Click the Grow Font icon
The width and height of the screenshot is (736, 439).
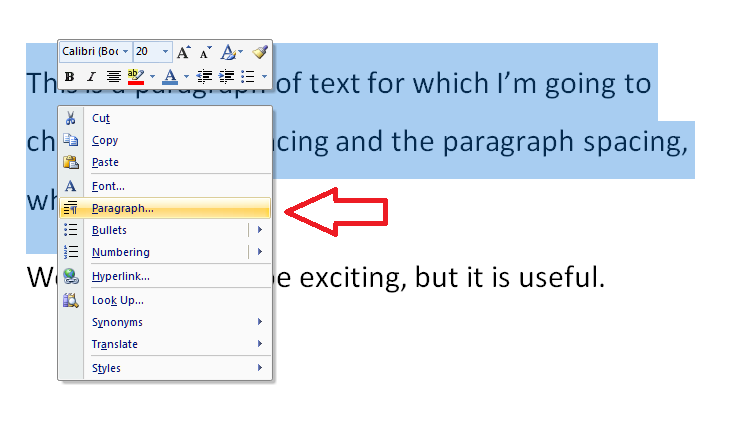tap(185, 52)
